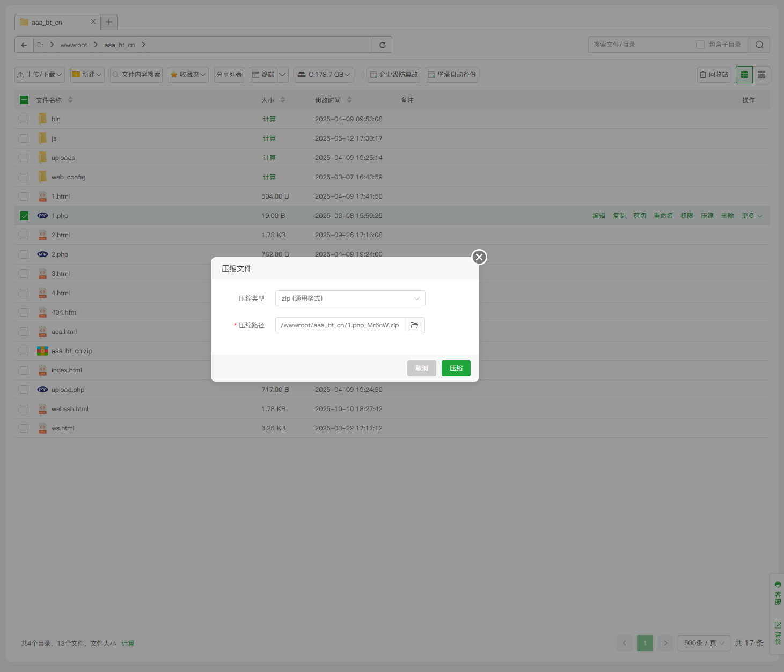Screen dimensions: 784x672
Task: Open the recycle bin
Action: pos(714,75)
